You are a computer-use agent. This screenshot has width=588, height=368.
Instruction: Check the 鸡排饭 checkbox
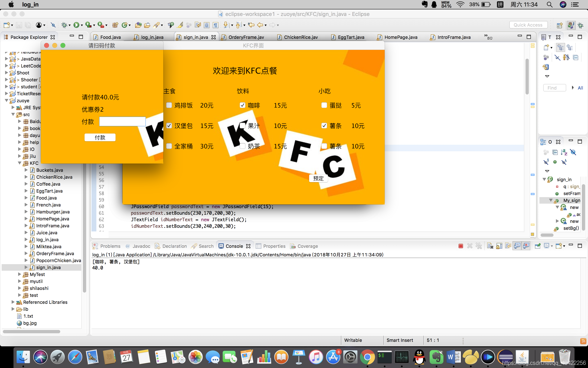coord(169,105)
